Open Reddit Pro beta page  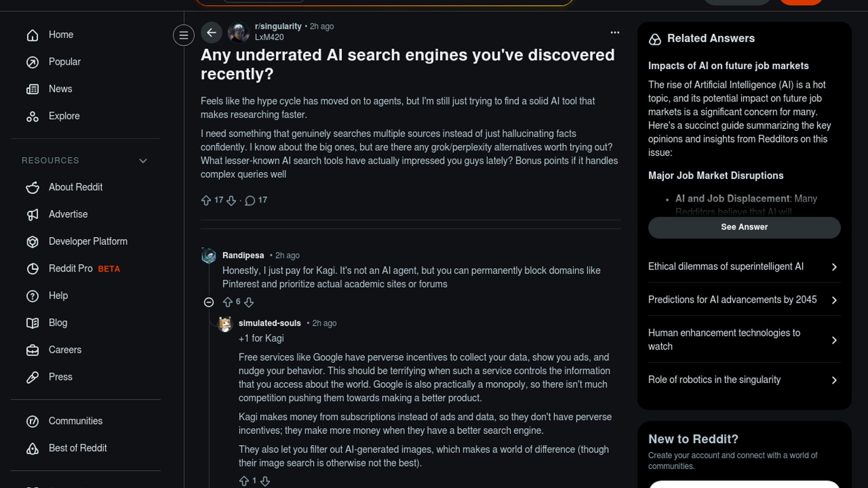[71, 268]
